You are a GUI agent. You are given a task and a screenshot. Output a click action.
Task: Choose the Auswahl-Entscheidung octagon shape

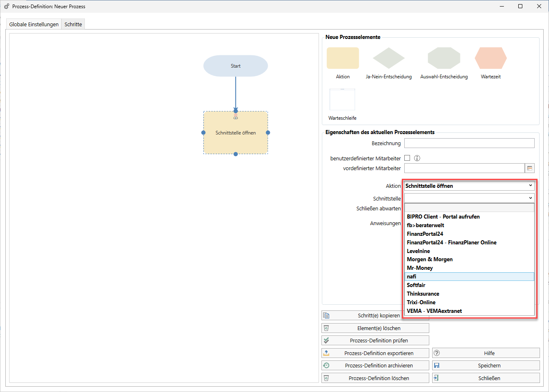pyautogui.click(x=444, y=58)
